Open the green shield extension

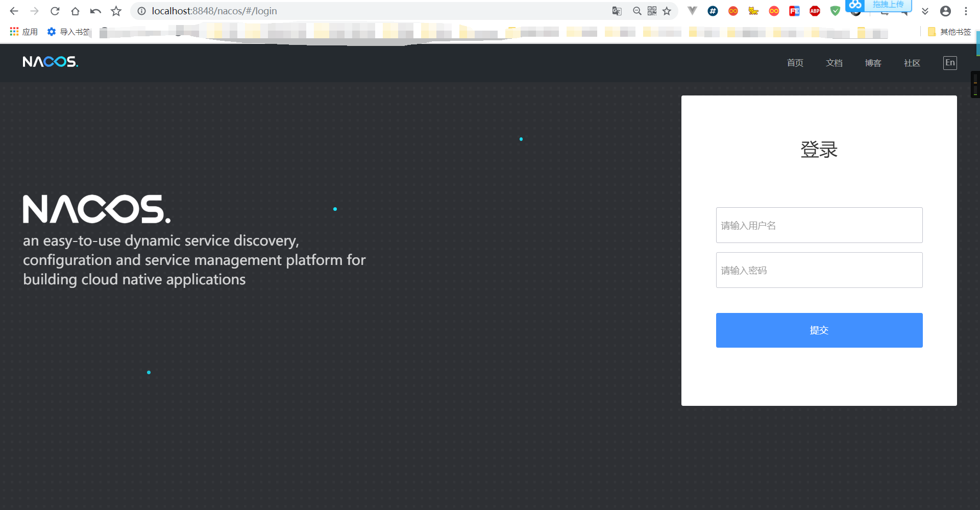(x=835, y=11)
